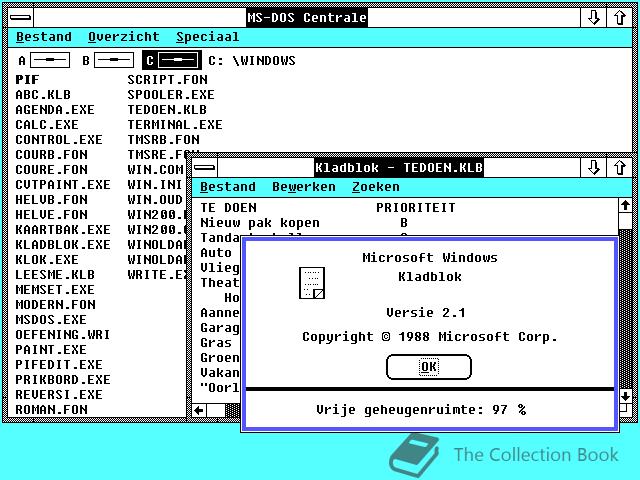Click Kladblok scroll-up arrow
This screenshot has height=480, width=640.
(625, 206)
